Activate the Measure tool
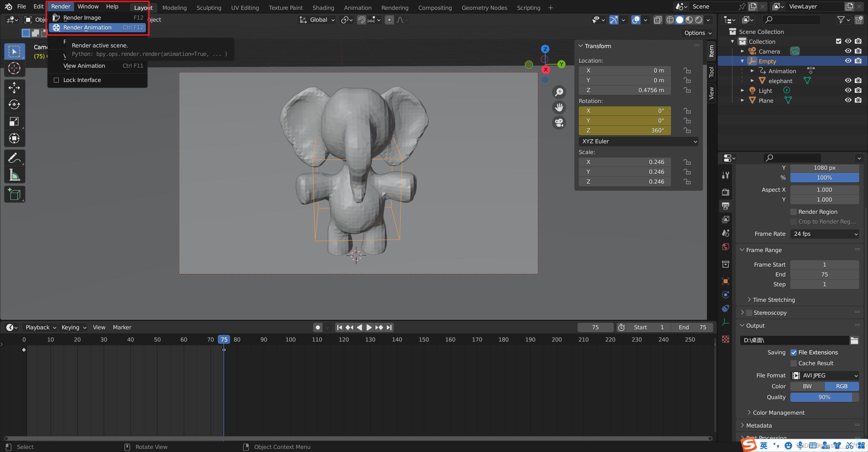The height and width of the screenshot is (452, 868). (x=14, y=175)
